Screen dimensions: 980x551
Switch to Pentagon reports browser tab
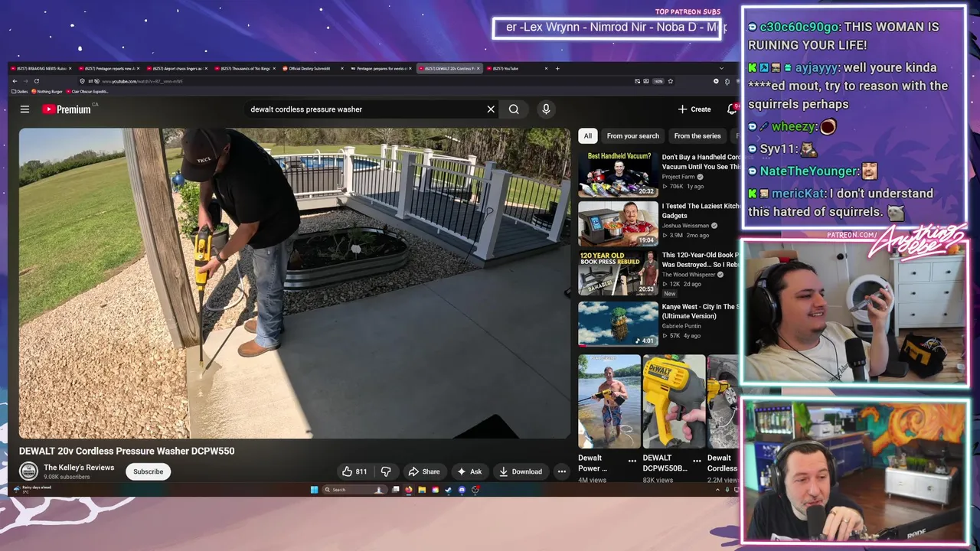[x=109, y=68]
